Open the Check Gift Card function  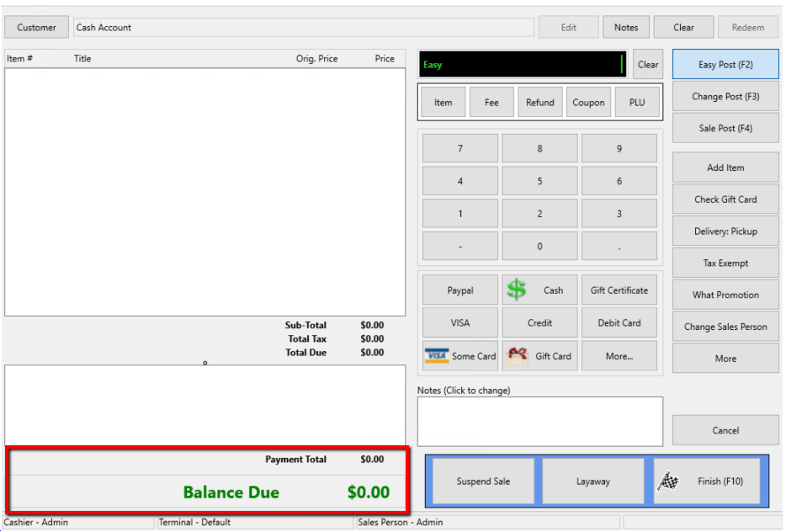pyautogui.click(x=725, y=199)
